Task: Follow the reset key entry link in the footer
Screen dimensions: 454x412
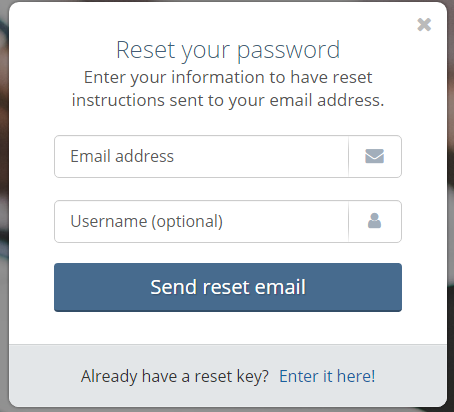Action: click(327, 376)
